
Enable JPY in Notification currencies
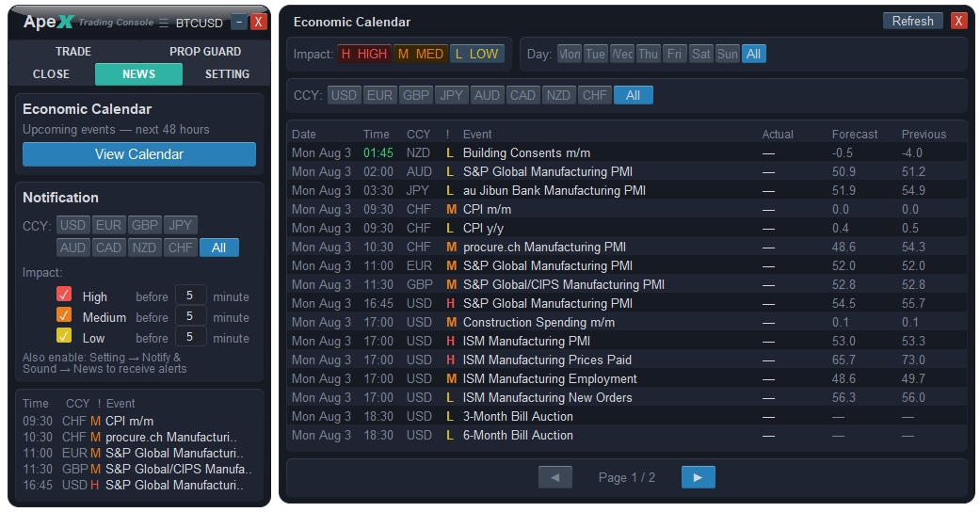180,225
